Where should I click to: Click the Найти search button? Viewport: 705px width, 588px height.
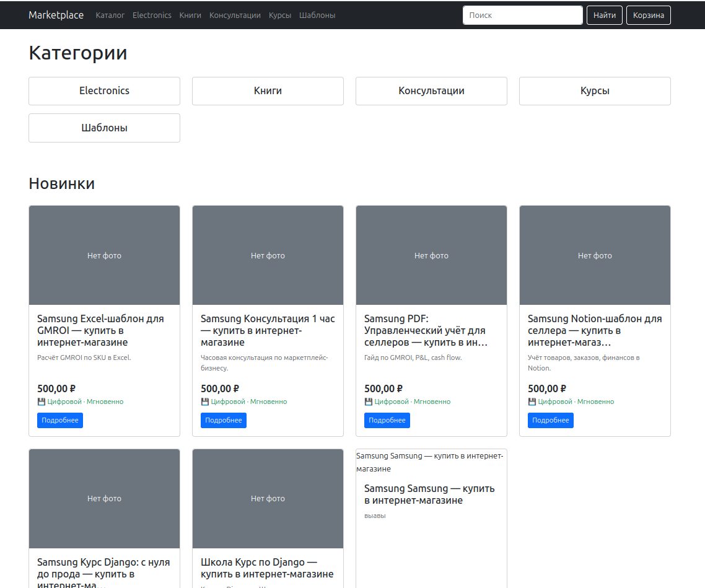click(605, 15)
